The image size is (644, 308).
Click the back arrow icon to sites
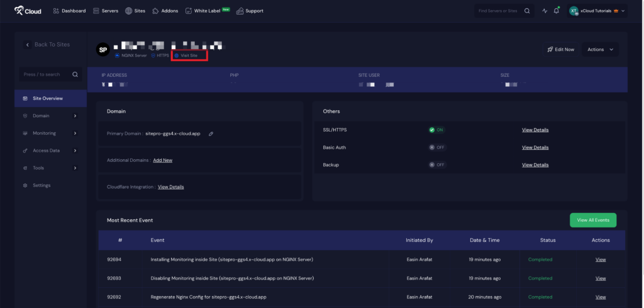(x=28, y=45)
